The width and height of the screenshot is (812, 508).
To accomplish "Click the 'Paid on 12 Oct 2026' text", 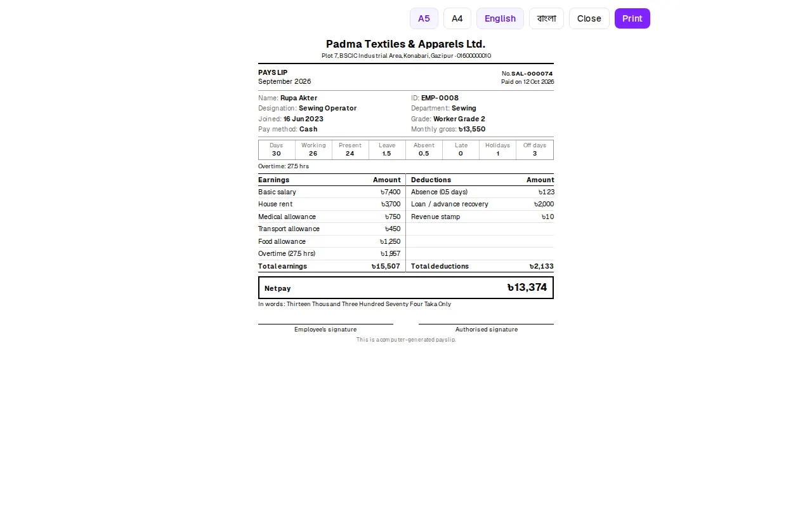I will tap(527, 82).
